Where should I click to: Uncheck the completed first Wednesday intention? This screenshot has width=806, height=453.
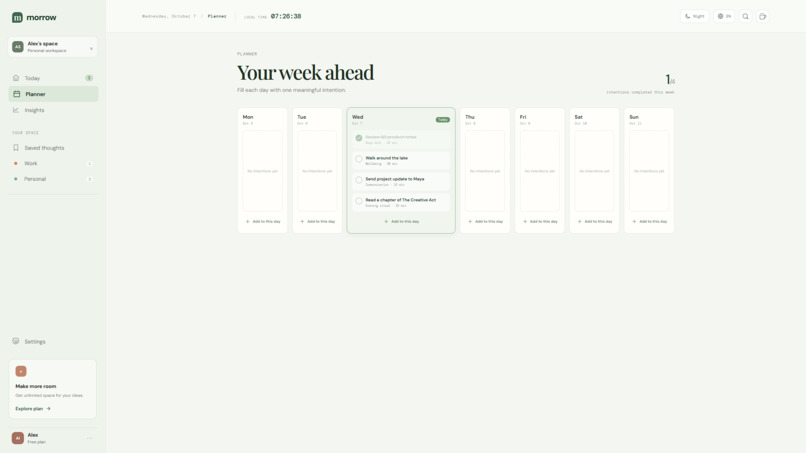(359, 138)
